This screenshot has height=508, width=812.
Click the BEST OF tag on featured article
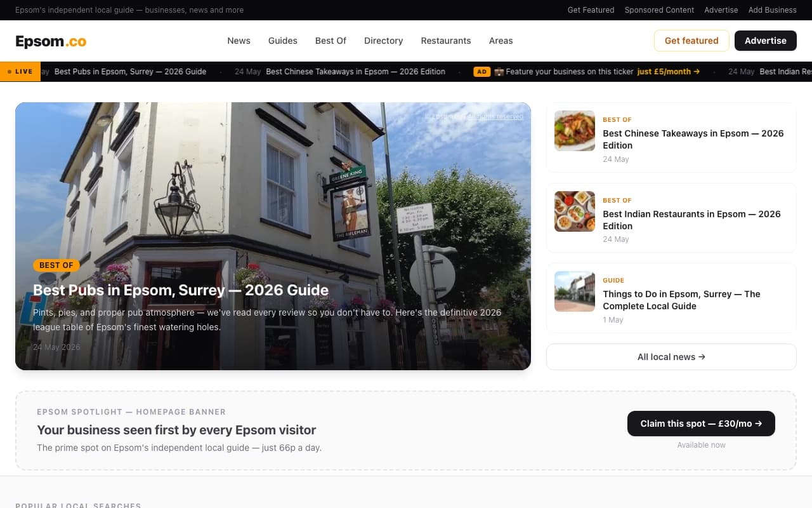tap(56, 265)
